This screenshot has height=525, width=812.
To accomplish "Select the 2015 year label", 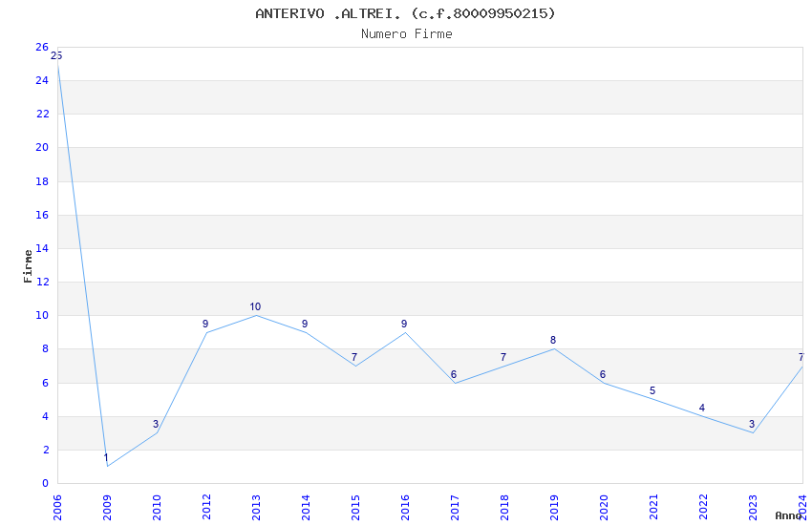I will [x=355, y=508].
